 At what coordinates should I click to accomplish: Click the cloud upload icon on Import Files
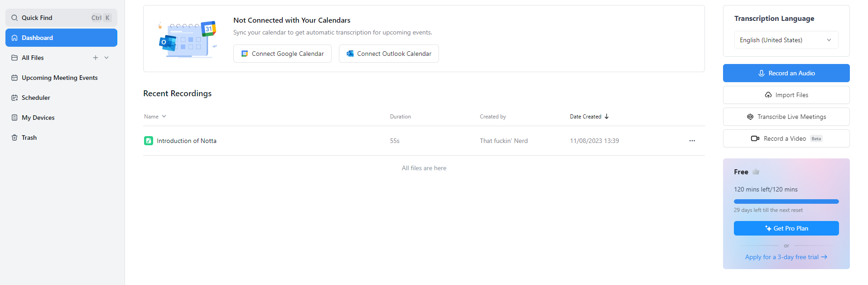[x=768, y=95]
